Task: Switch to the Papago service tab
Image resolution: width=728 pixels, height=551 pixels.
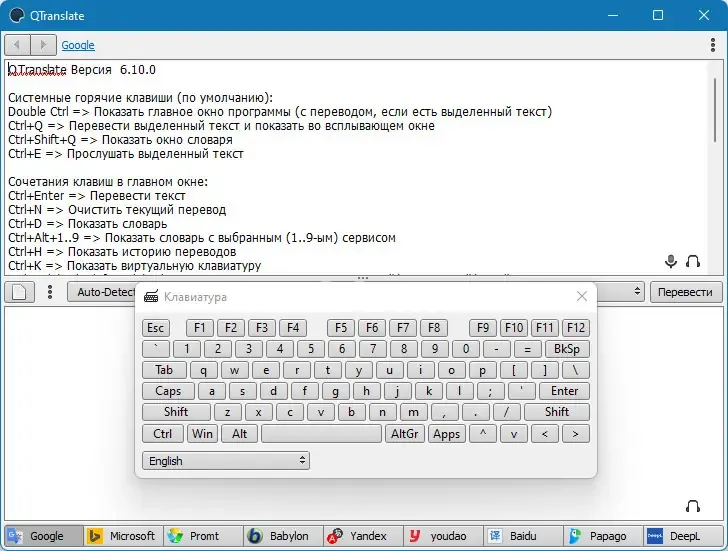Action: (x=603, y=536)
